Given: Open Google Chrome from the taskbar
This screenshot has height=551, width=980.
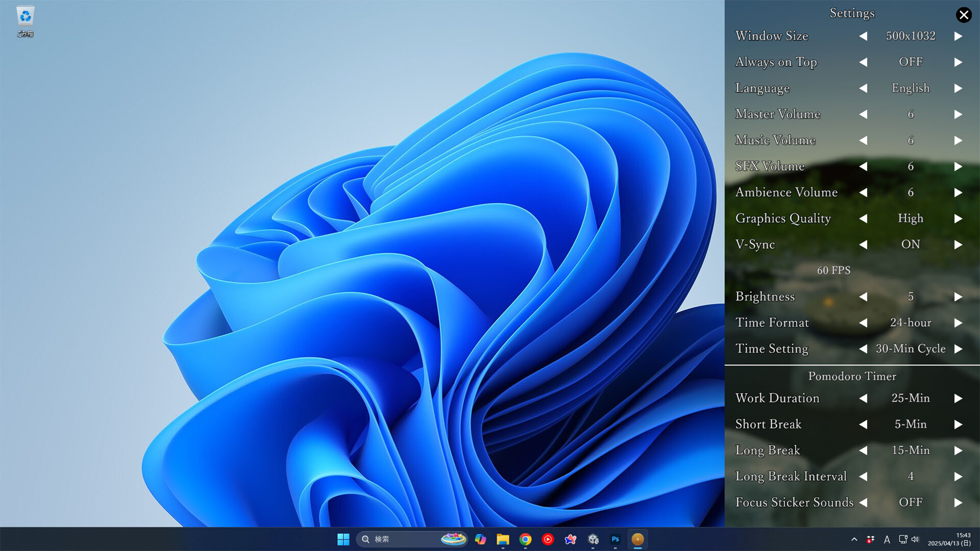Looking at the screenshot, I should (525, 539).
